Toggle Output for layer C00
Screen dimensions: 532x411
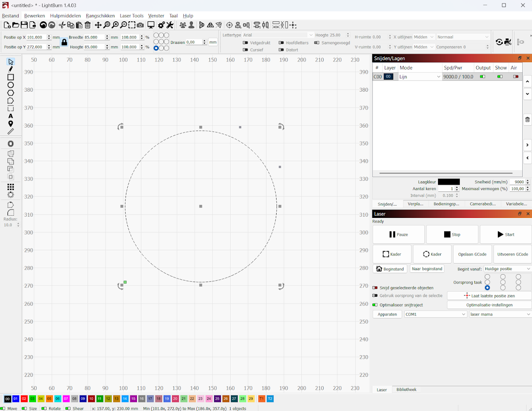pos(482,77)
